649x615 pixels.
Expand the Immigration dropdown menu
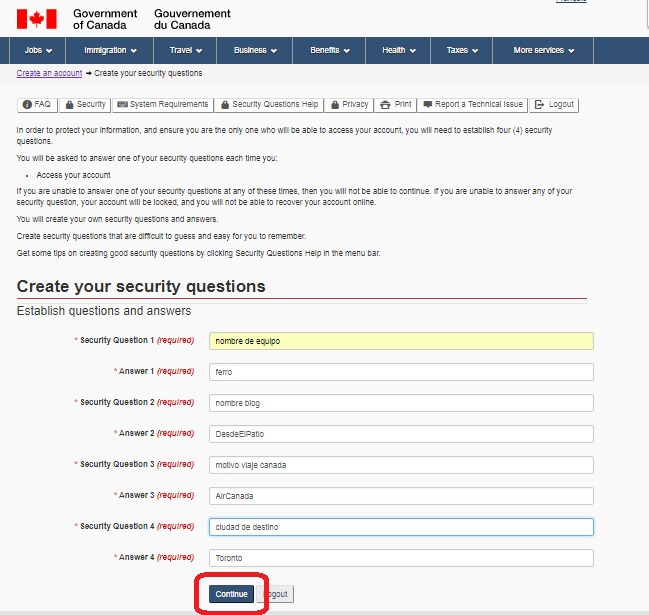click(110, 50)
